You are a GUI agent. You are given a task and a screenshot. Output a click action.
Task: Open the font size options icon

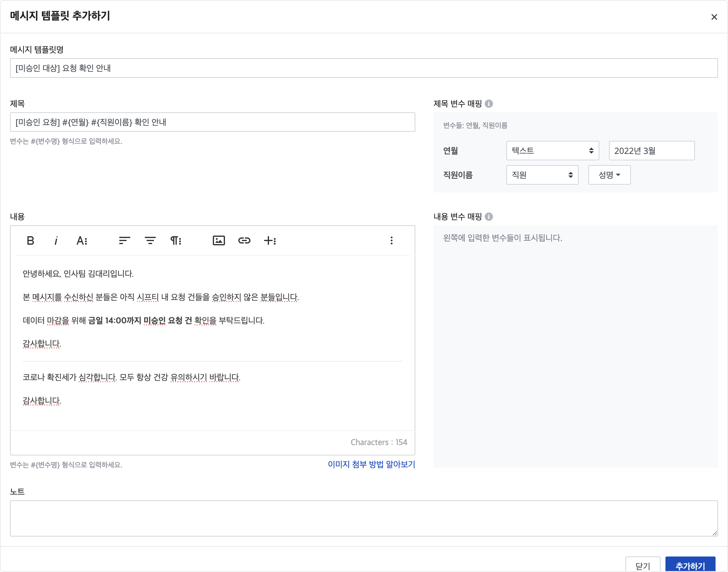coord(82,240)
